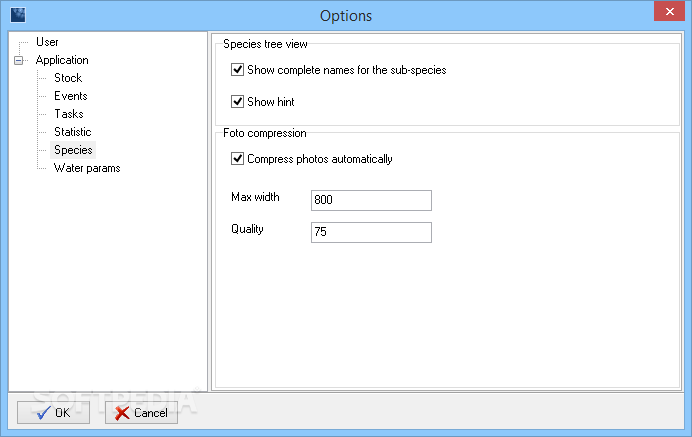Confirm settings with the OK button

click(x=53, y=413)
